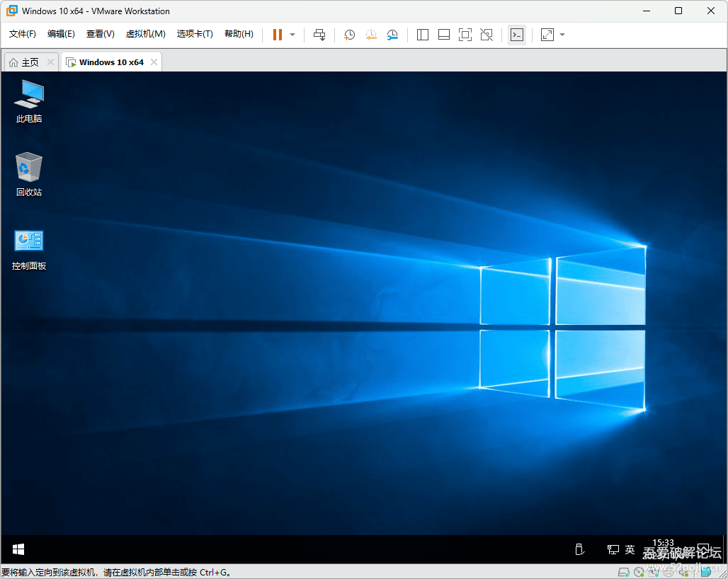Toggle the thumbnail bar view

tap(444, 35)
